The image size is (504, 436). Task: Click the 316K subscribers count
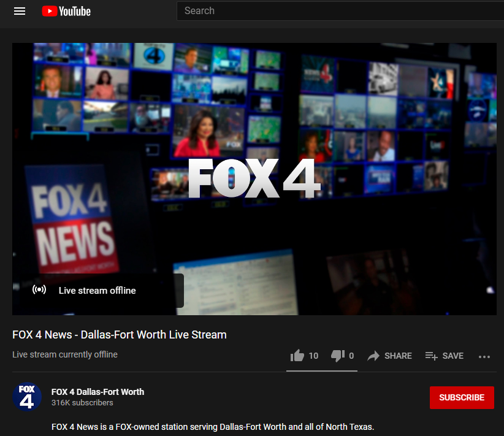coord(82,402)
